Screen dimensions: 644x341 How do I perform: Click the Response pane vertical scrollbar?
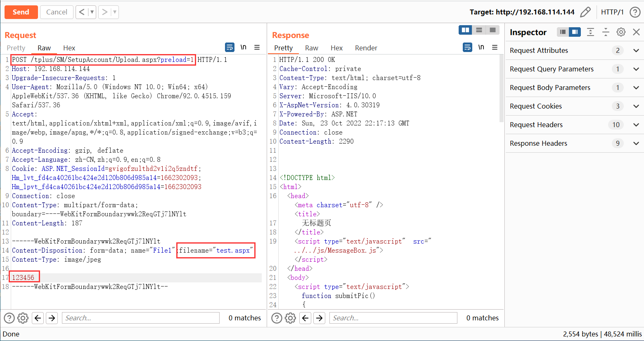501,89
